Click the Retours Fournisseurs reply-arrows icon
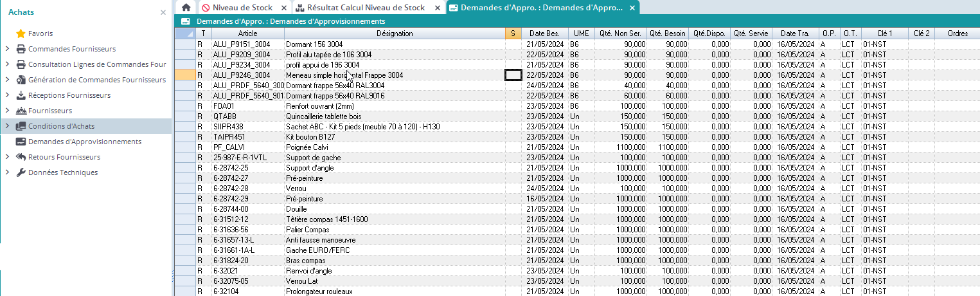This screenshot has width=980, height=296. pos(21,157)
